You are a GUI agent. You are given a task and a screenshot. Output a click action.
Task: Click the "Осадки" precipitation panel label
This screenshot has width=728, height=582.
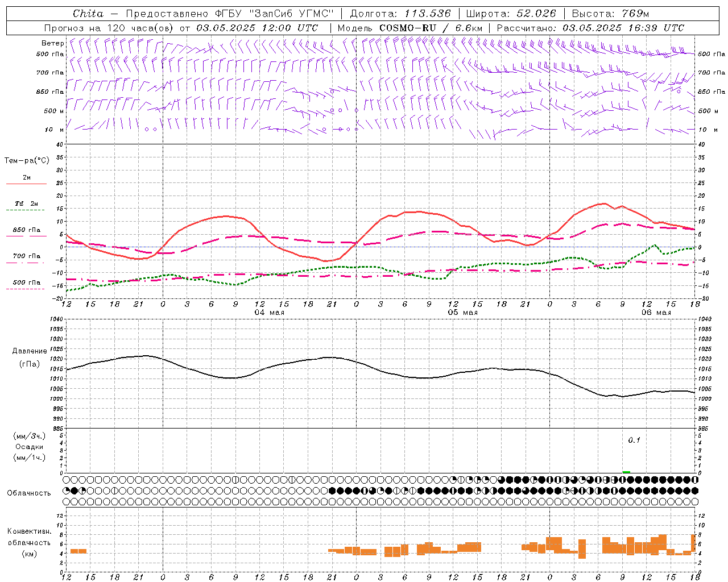[30, 447]
